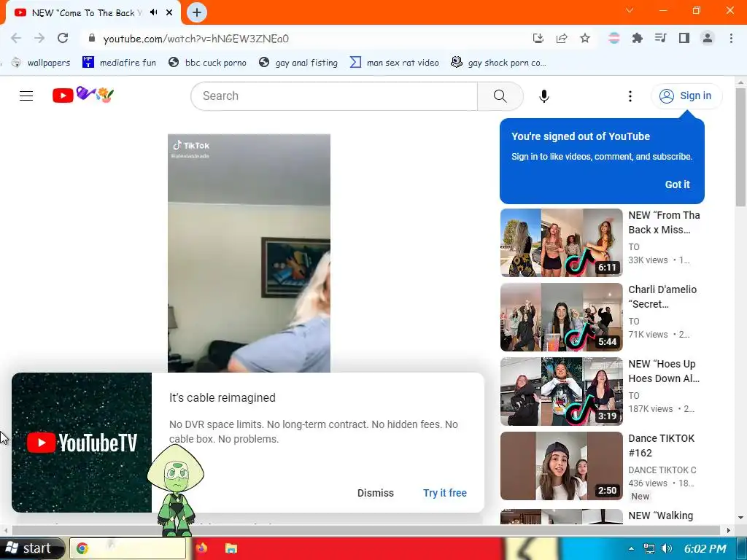Show hidden tray icons arrow
Screen dimensions: 747x560
point(631,548)
